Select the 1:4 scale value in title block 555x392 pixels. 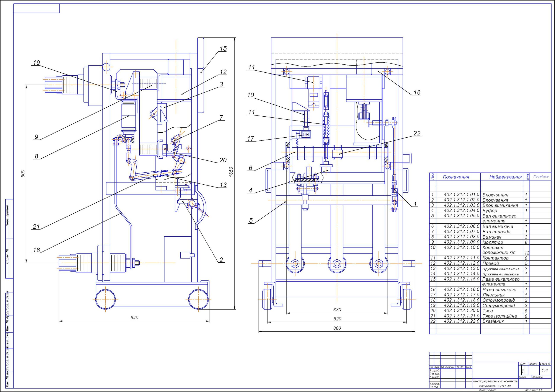(x=545, y=371)
